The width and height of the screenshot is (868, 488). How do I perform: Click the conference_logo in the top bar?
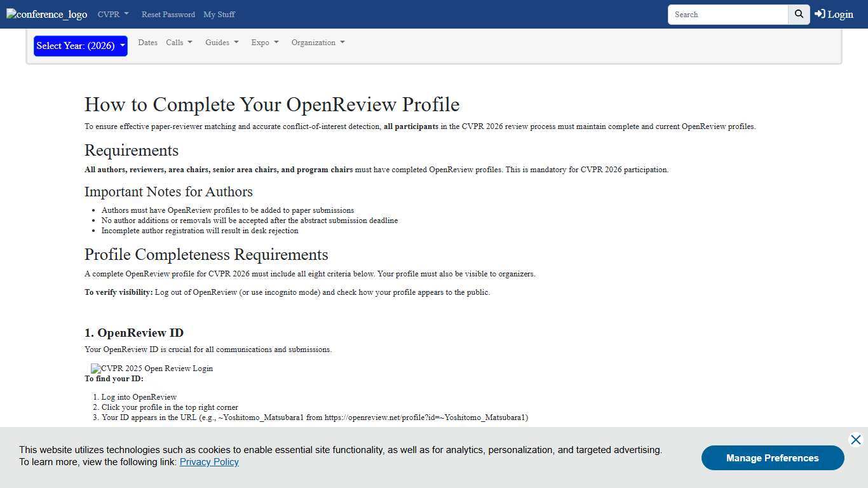46,14
